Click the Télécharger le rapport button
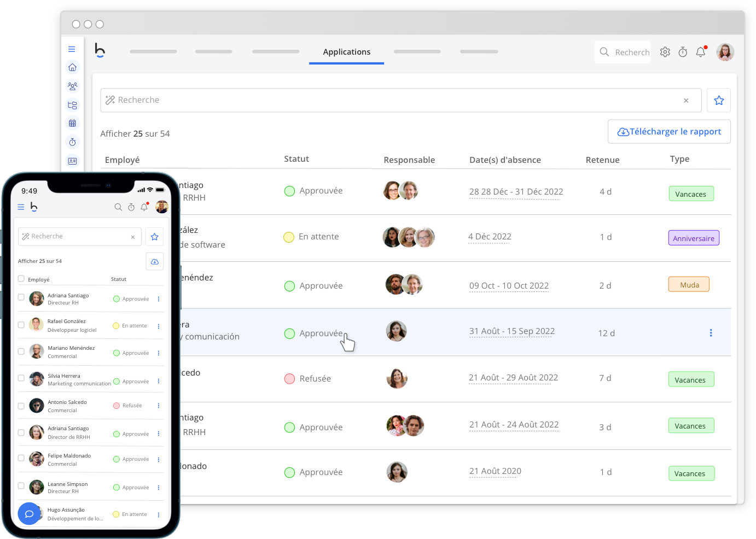756x539 pixels. [x=669, y=131]
